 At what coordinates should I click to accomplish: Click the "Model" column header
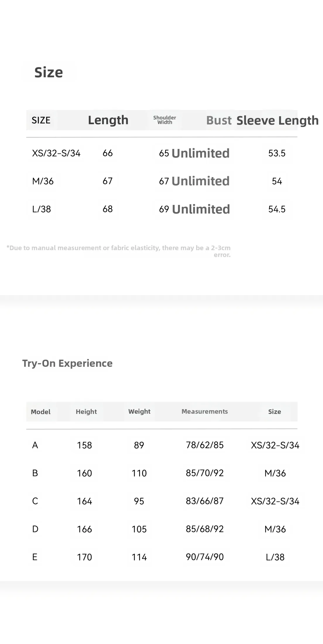[x=41, y=412]
